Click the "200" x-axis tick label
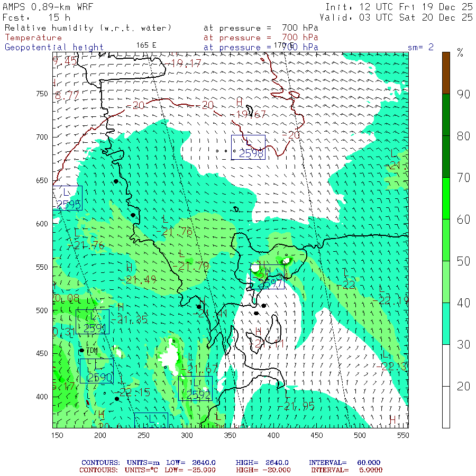 click(100, 436)
